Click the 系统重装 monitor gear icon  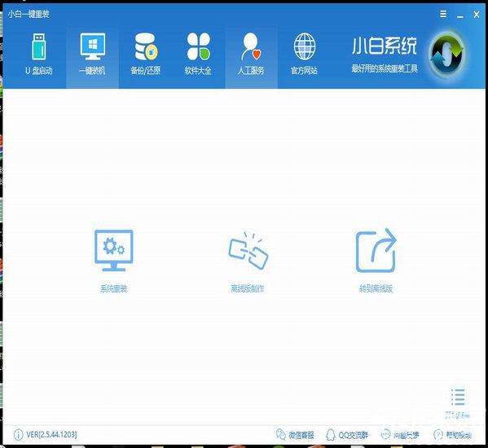pyautogui.click(x=113, y=250)
